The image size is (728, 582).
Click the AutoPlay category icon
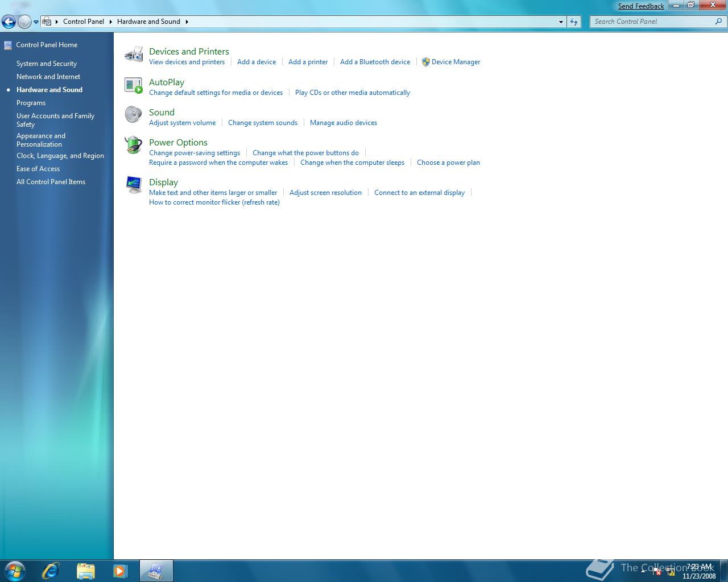134,85
